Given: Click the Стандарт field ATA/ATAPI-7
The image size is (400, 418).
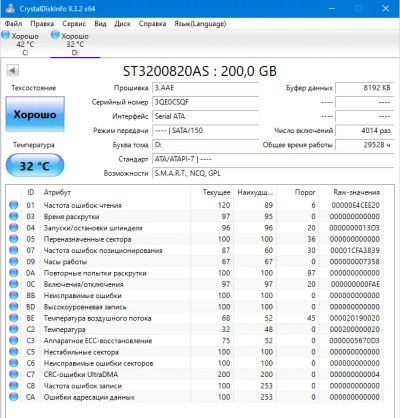Looking at the screenshot, I should [273, 159].
